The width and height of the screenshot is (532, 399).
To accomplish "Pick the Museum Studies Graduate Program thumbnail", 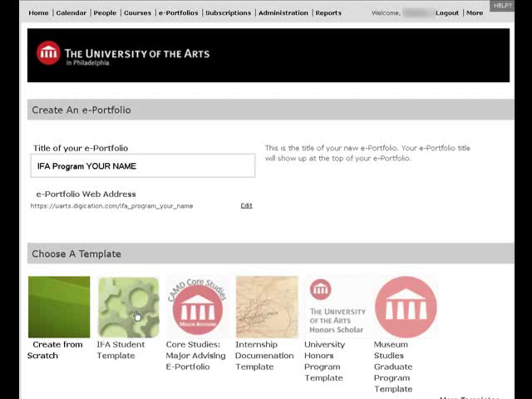I will [x=406, y=307].
